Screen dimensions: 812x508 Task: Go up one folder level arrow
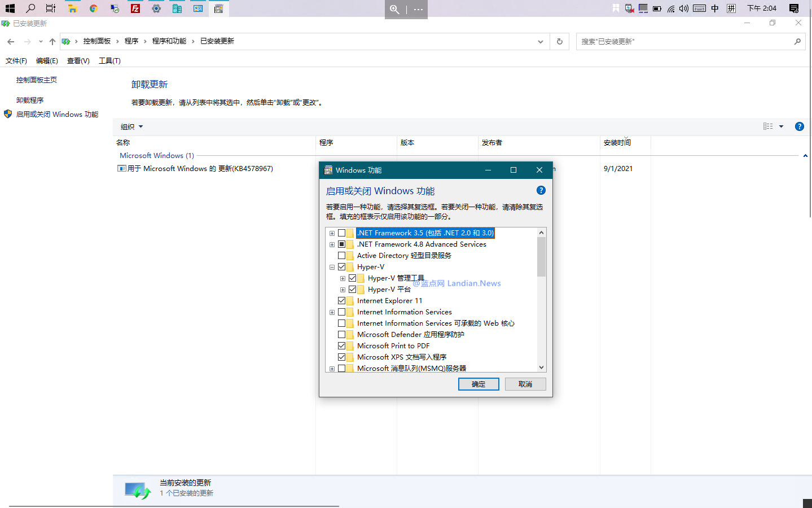(52, 41)
